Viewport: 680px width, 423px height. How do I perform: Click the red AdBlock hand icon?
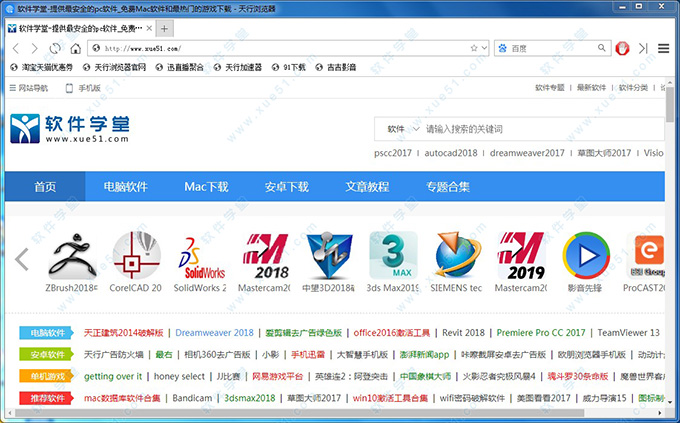point(621,47)
